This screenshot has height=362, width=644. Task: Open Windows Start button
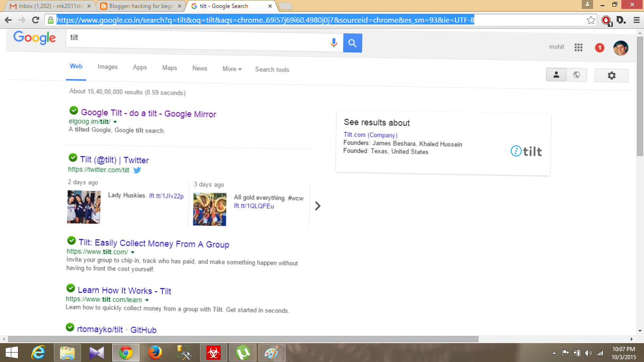(12, 353)
